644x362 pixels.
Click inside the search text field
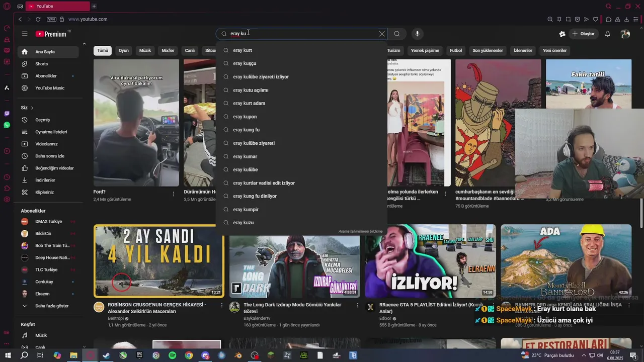point(302,34)
